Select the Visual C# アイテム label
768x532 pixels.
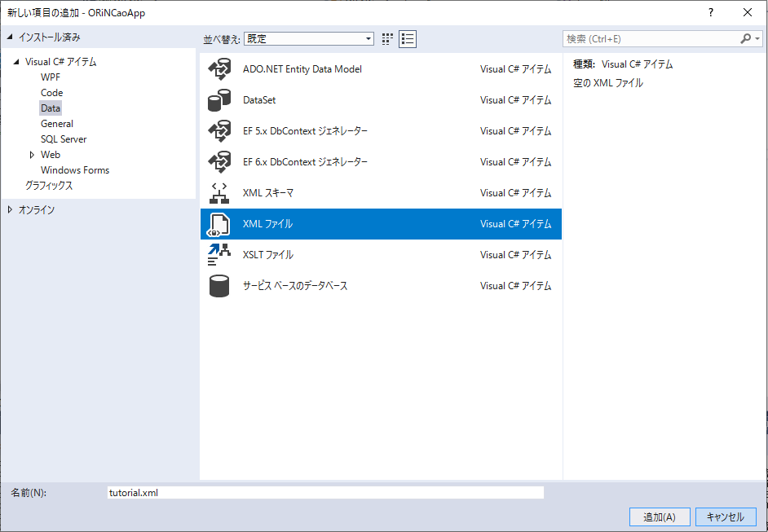tap(60, 62)
